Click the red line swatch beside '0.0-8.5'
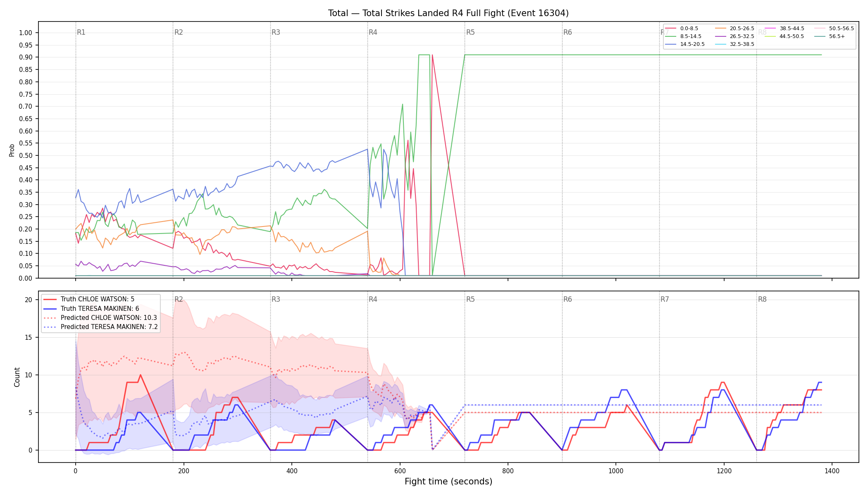868x496 pixels. (671, 29)
